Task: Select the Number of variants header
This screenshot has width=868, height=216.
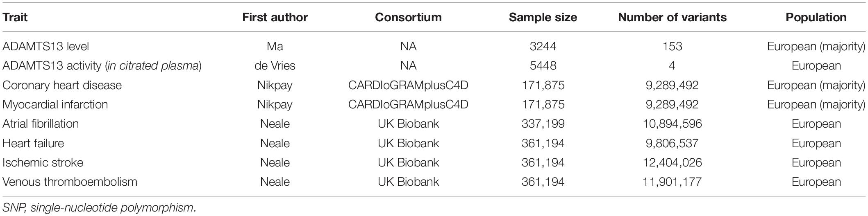Action: click(672, 18)
